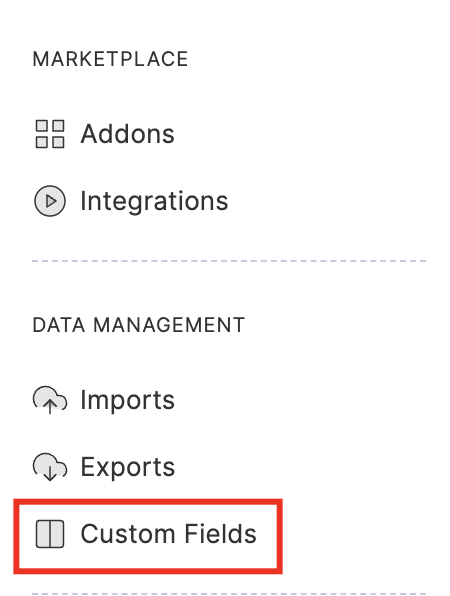Click the upward arrow in the Imports cloud
This screenshot has width=450, height=596.
tap(50, 407)
